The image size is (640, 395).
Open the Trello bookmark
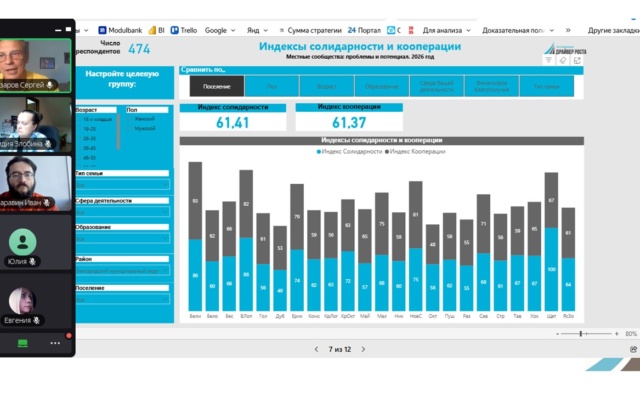pyautogui.click(x=184, y=30)
